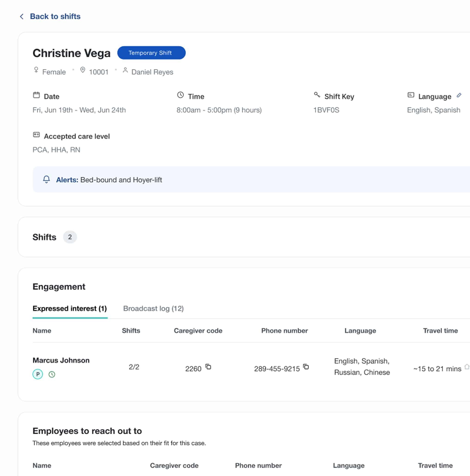Click the date Fri, Jun 19th - Wed, Jun 24th
Screen dimensions: 470x476
click(79, 110)
